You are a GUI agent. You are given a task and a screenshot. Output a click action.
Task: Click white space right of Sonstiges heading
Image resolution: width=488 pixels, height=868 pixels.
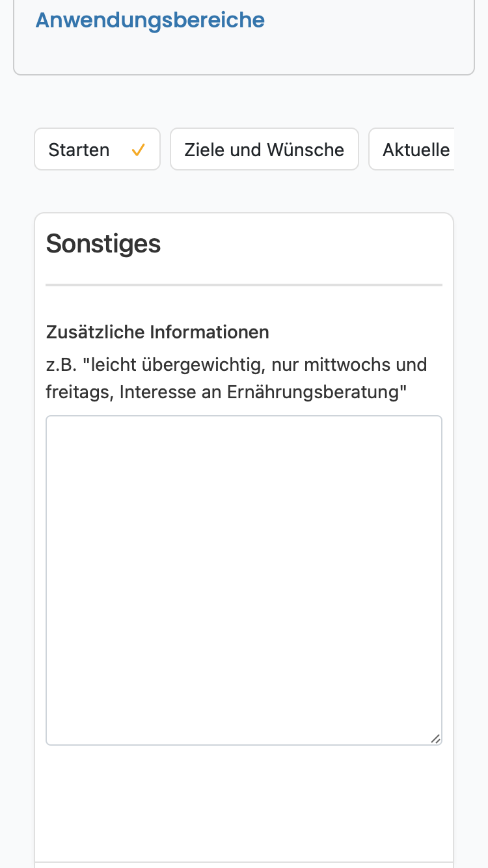pos(302,244)
